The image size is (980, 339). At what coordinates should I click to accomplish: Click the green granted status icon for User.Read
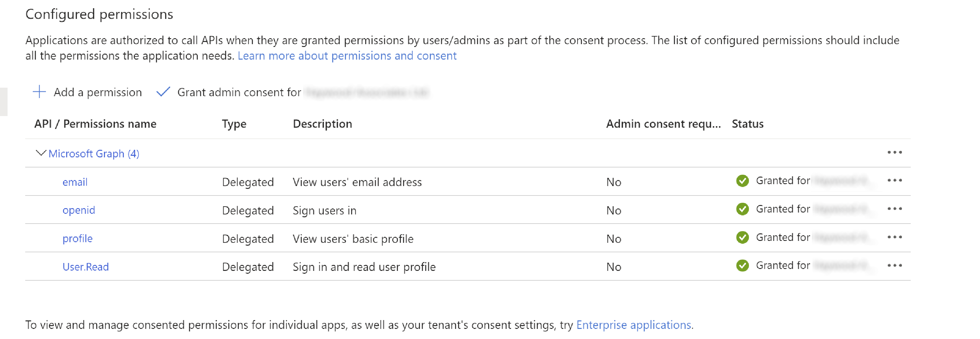click(742, 266)
